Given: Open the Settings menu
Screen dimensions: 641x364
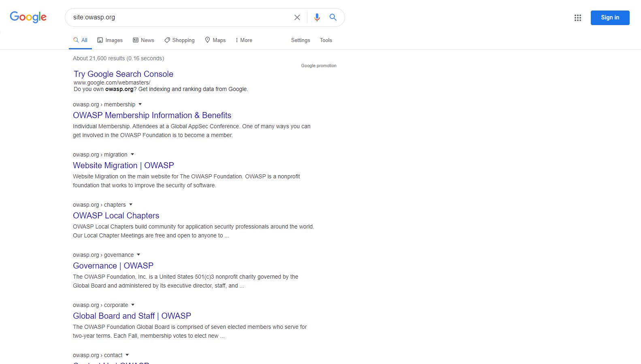Looking at the screenshot, I should [x=300, y=40].
